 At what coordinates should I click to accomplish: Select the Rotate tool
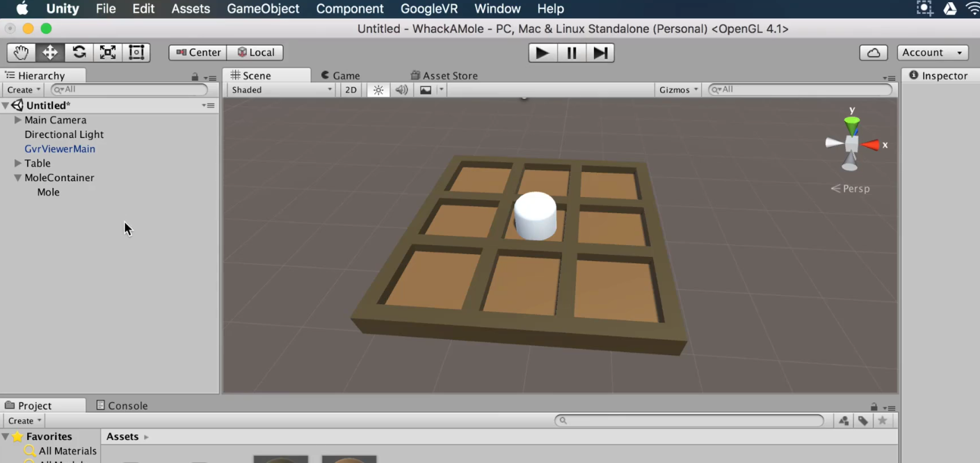click(79, 52)
